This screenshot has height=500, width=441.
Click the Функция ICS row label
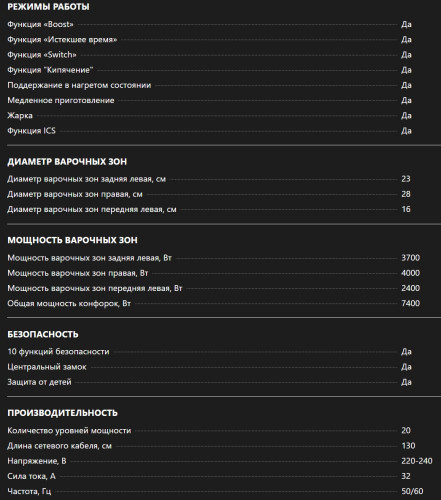coord(31,131)
